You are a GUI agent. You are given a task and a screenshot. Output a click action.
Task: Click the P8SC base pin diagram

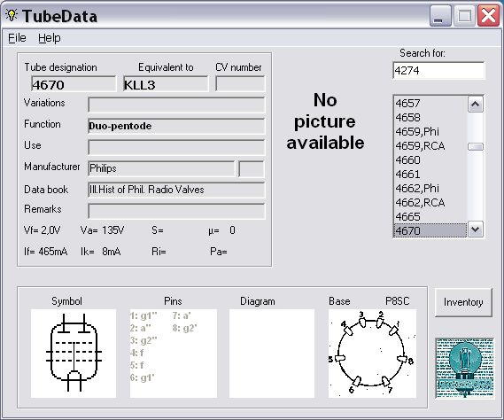[x=372, y=354]
